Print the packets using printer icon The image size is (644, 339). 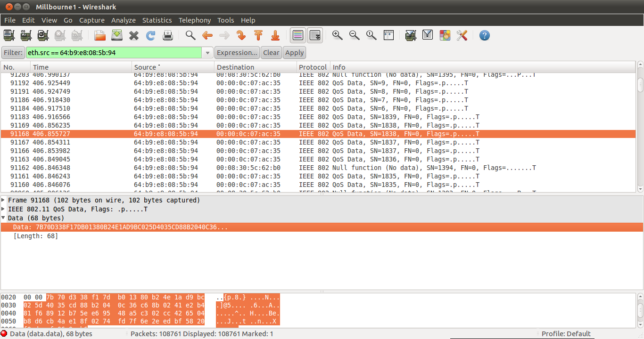(x=168, y=35)
